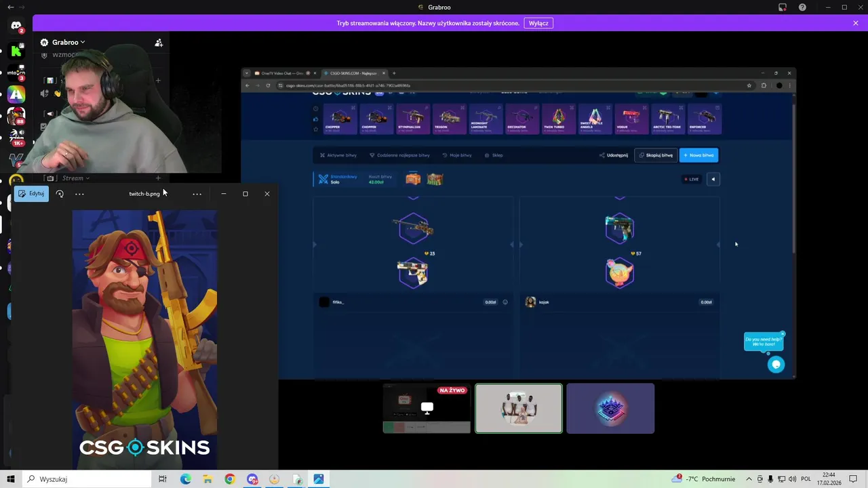Image resolution: width=868 pixels, height=488 pixels.
Task: Mute battle sound with the speaker button
Action: (713, 179)
